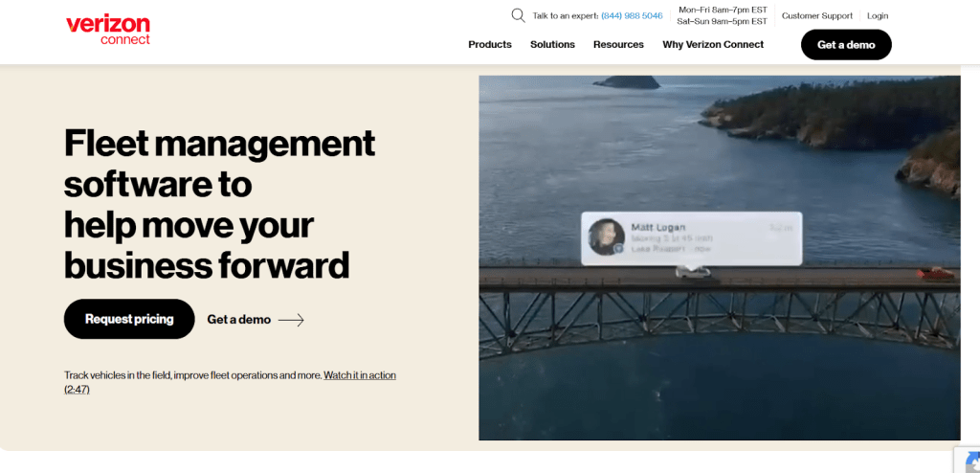Viewport: 980px width, 473px height.
Task: Open the Resources menu
Action: pos(618,45)
